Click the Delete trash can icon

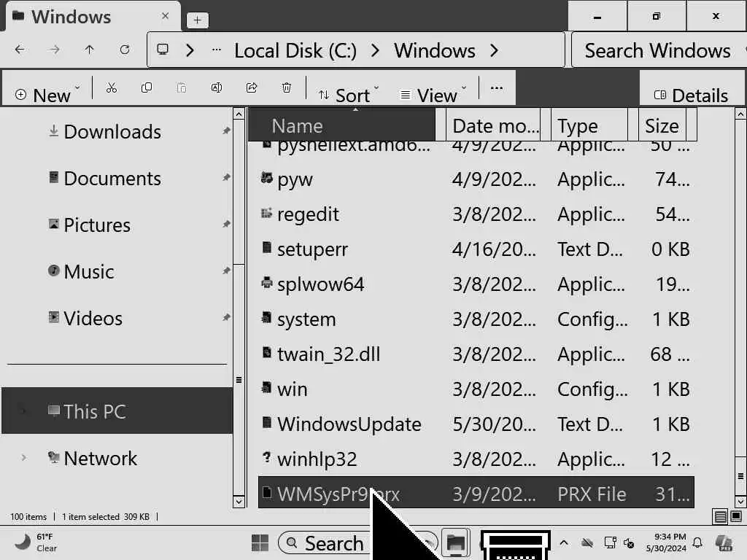coord(286,87)
